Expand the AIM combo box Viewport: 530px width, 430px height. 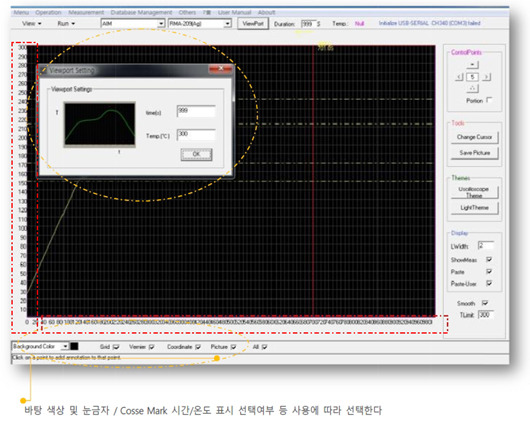161,23
